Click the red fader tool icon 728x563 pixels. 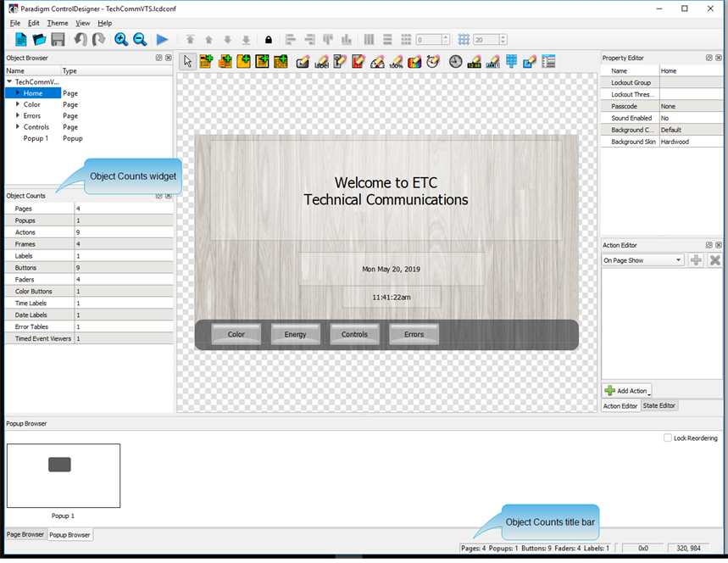click(358, 62)
